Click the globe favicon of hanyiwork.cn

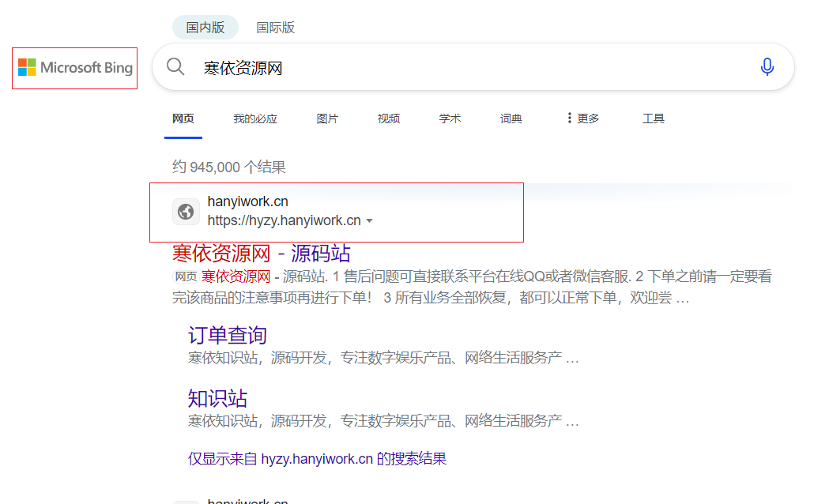(186, 212)
